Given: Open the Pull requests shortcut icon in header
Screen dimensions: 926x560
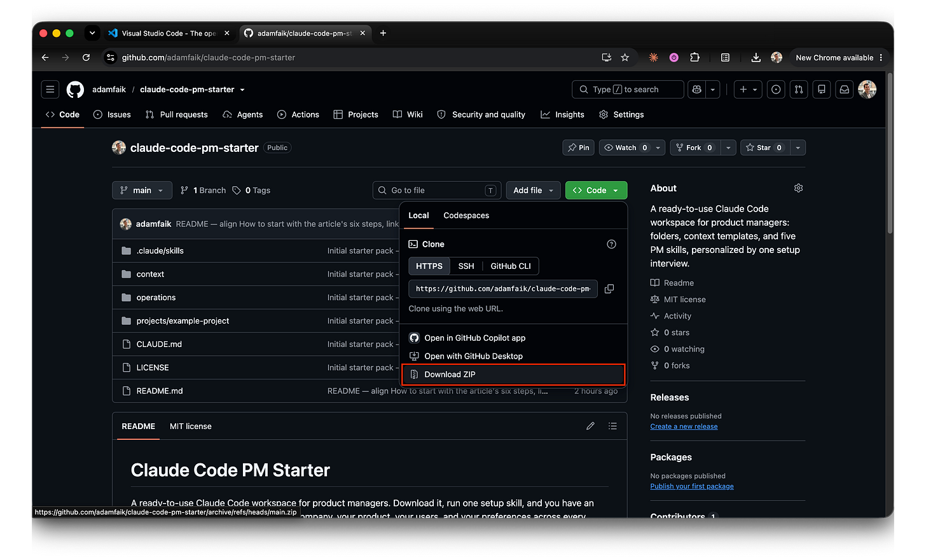Looking at the screenshot, I should [x=799, y=90].
